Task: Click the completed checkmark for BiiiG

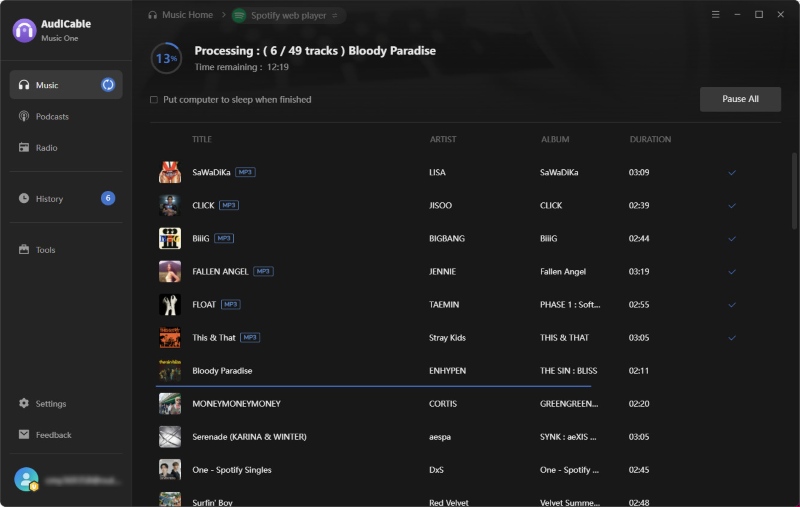Action: coord(732,239)
